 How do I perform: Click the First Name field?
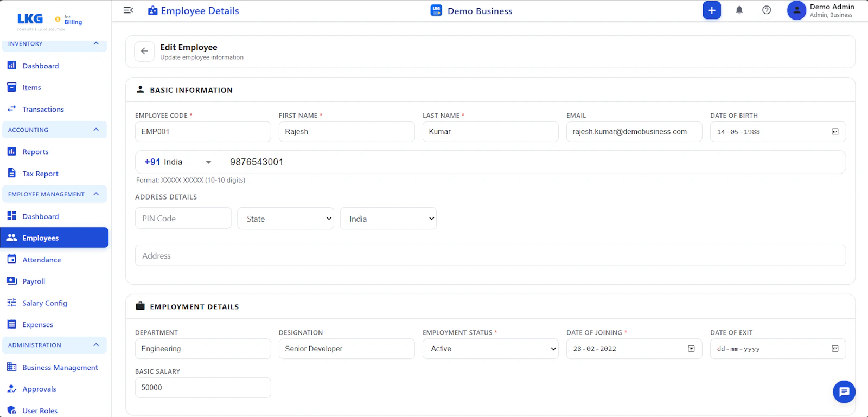(347, 132)
